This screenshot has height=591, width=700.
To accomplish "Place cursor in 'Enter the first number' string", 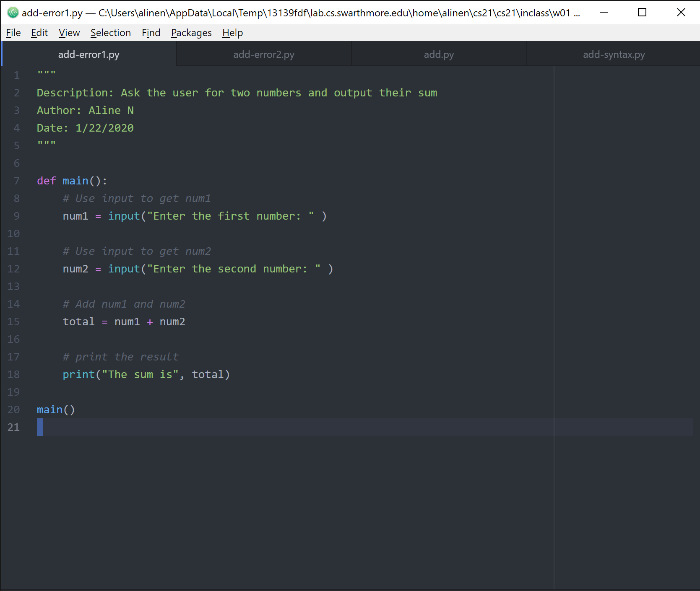I will click(230, 216).
